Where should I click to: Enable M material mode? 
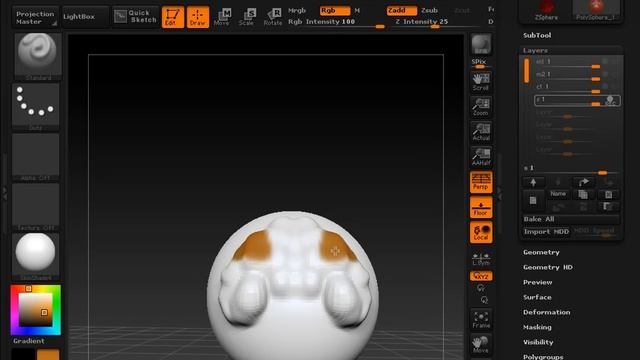358,10
